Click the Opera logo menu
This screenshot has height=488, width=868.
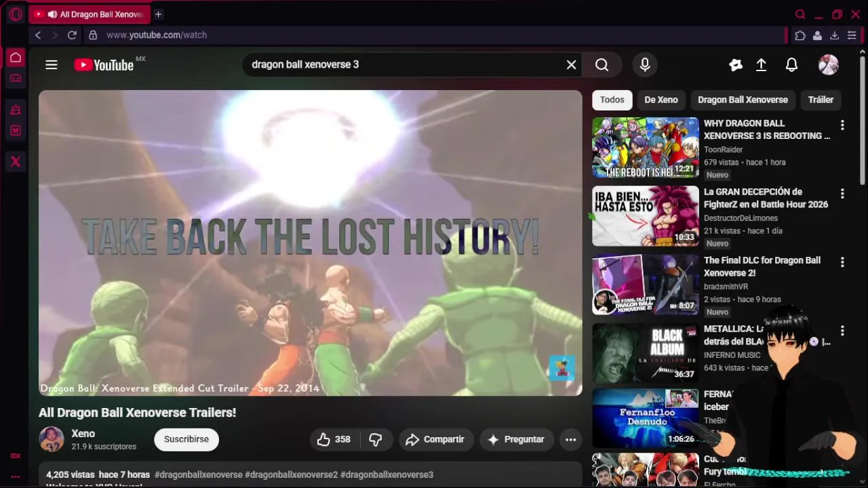(16, 14)
